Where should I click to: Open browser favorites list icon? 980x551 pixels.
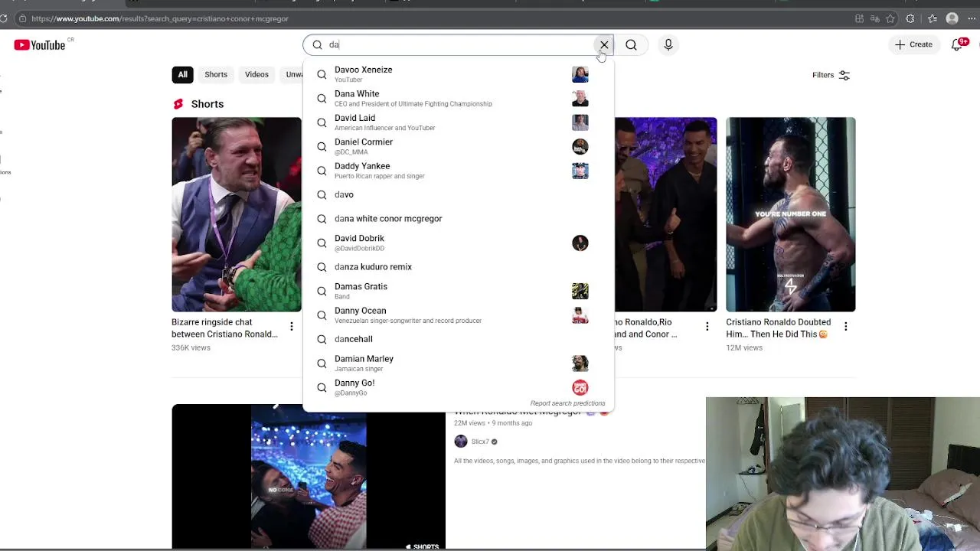(x=932, y=18)
